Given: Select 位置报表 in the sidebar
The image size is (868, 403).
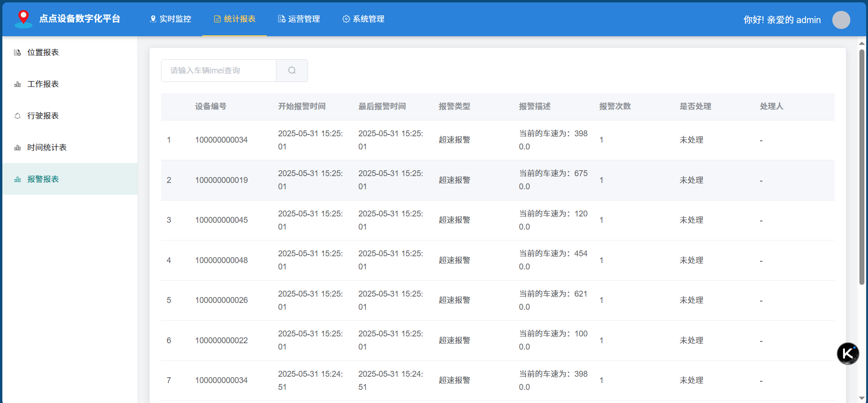Looking at the screenshot, I should pyautogui.click(x=70, y=53).
